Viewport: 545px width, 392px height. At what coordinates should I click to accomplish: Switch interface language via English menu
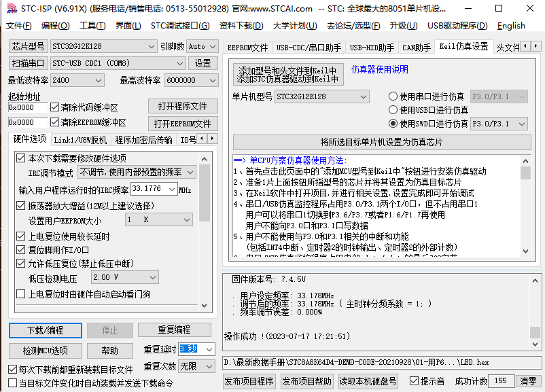pyautogui.click(x=511, y=26)
